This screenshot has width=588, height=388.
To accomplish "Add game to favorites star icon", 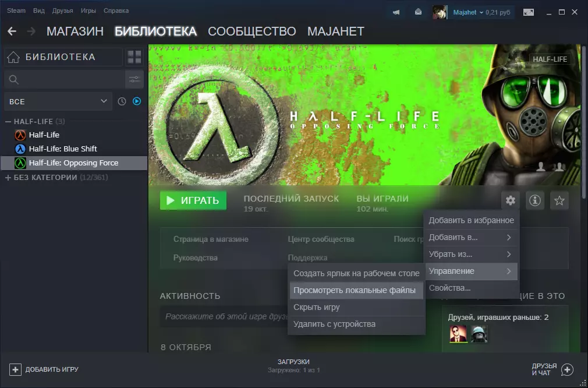I will point(559,200).
